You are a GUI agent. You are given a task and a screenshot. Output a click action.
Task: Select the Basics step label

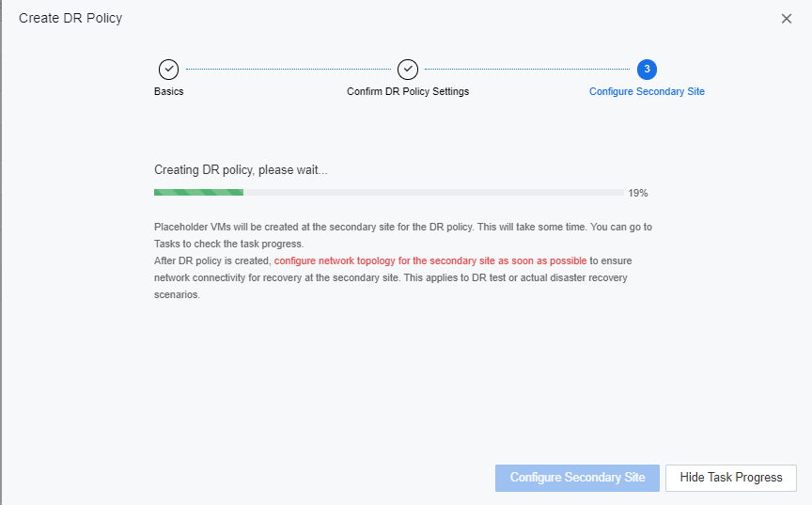coord(169,91)
